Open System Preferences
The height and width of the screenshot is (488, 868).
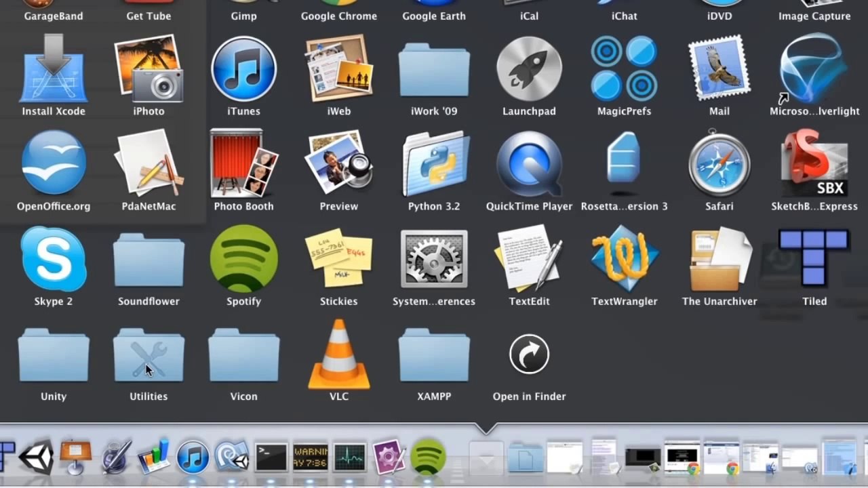pyautogui.click(x=434, y=259)
